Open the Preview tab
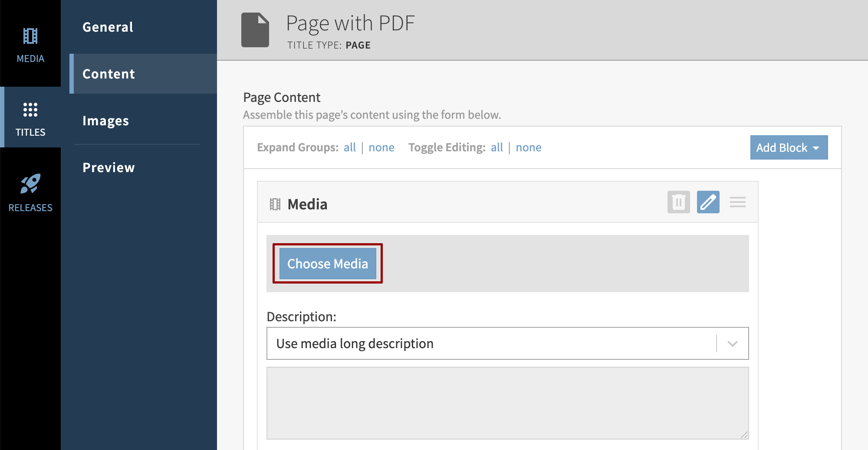Screen dimensions: 868x450 (108, 167)
